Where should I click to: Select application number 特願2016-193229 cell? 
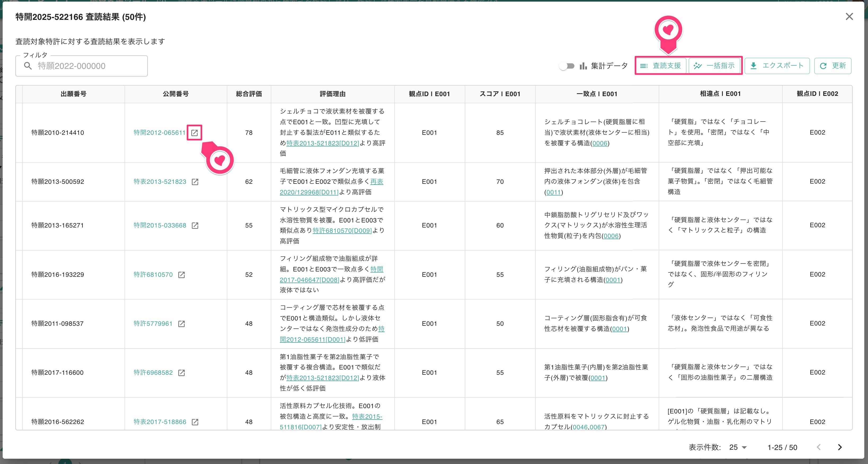coord(73,275)
